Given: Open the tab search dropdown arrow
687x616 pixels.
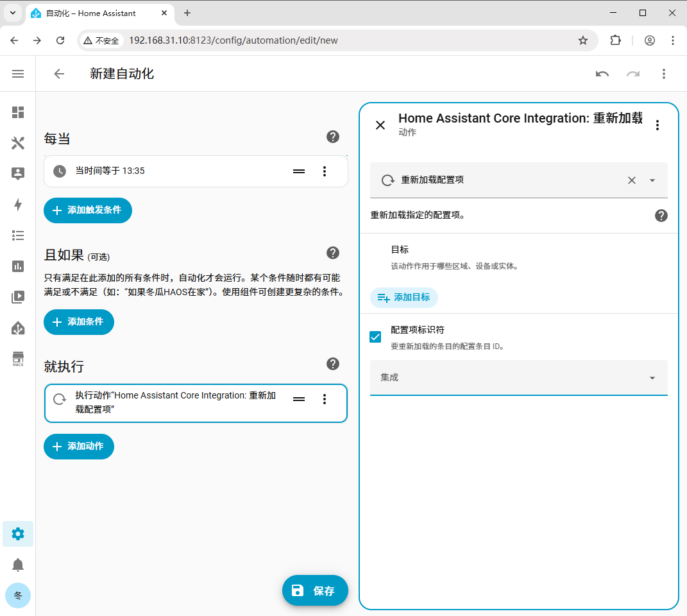Looking at the screenshot, I should (13, 13).
